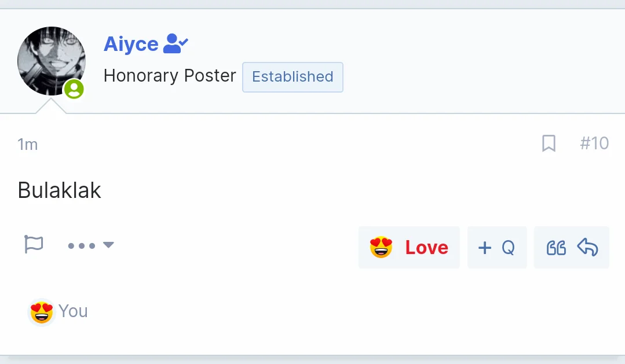Bookmark post #10

(x=549, y=144)
